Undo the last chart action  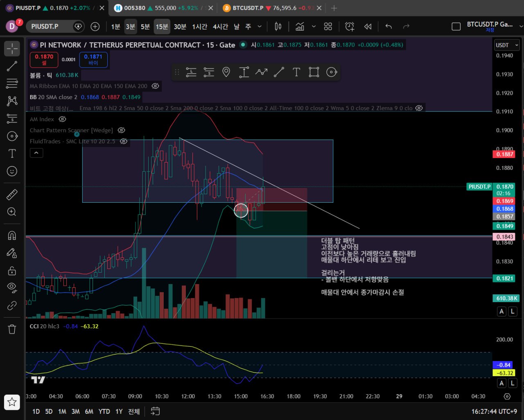388,27
